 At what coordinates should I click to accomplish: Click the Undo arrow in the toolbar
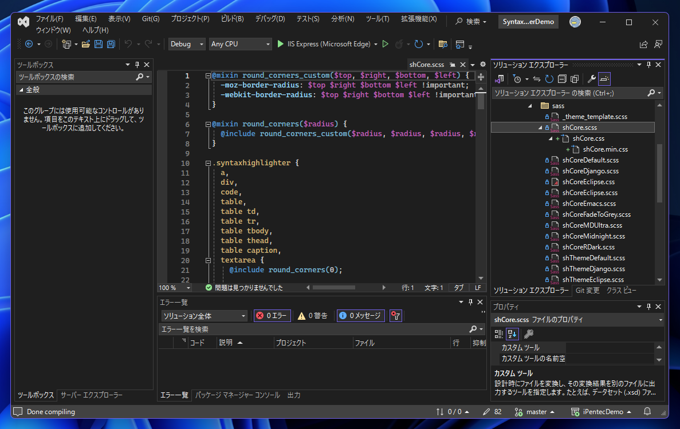[128, 44]
